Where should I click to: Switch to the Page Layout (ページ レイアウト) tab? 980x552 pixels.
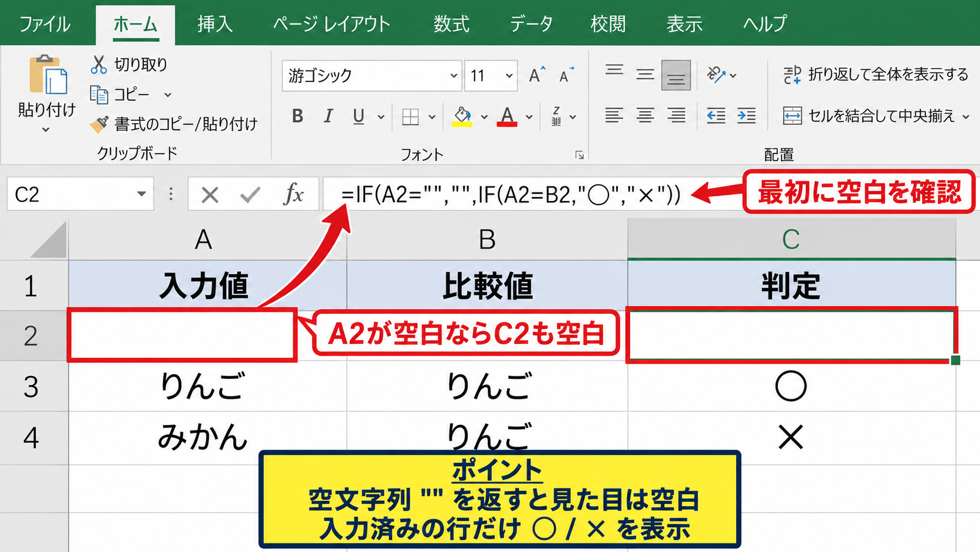pyautogui.click(x=332, y=24)
